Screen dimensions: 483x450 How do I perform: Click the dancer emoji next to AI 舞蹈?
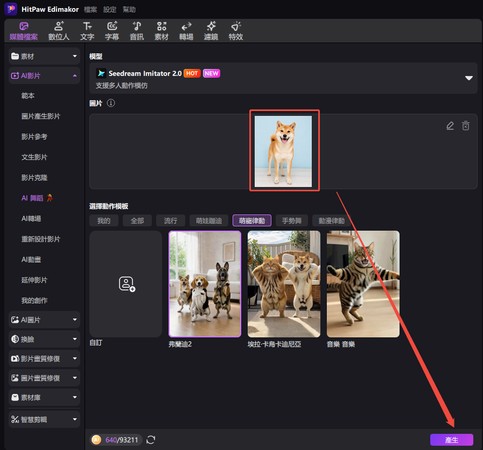tap(50, 198)
